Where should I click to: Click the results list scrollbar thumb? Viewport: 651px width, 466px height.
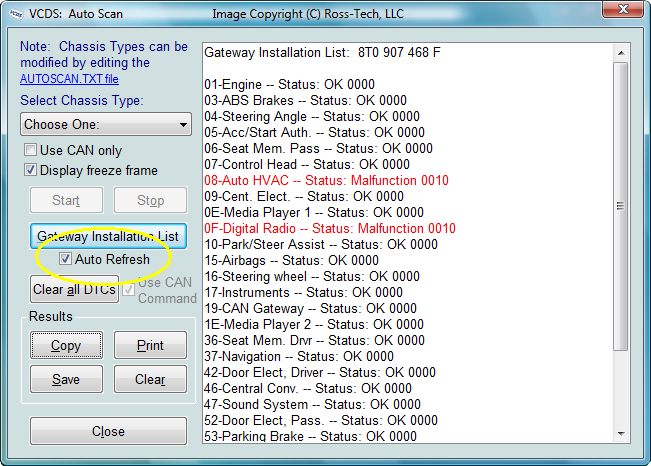pyautogui.click(x=621, y=206)
